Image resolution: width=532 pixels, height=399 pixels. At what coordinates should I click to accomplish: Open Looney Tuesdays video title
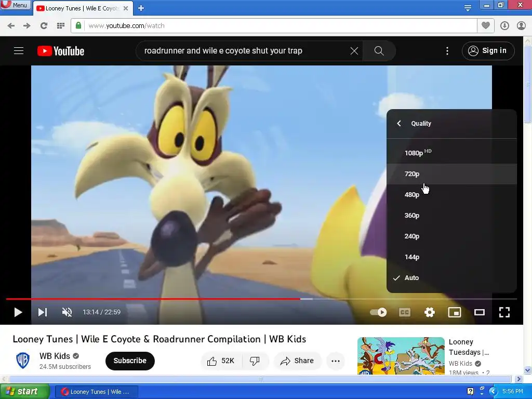coord(469,347)
